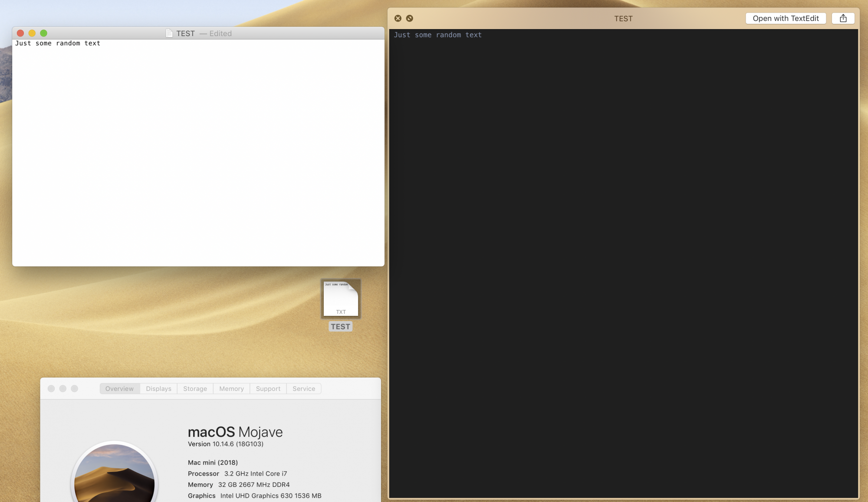
Task: Open the Storage tab
Action: 195,389
